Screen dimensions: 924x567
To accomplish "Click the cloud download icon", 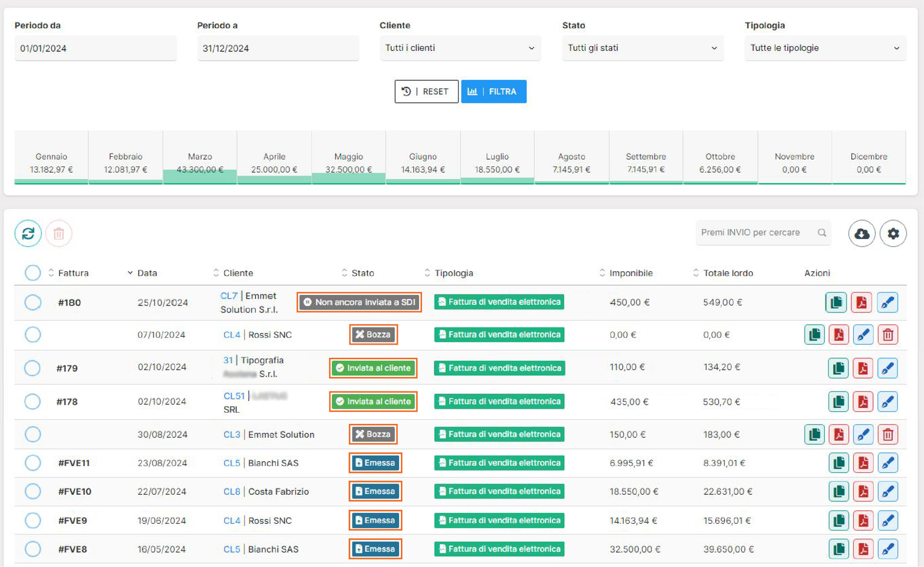I will coord(862,234).
